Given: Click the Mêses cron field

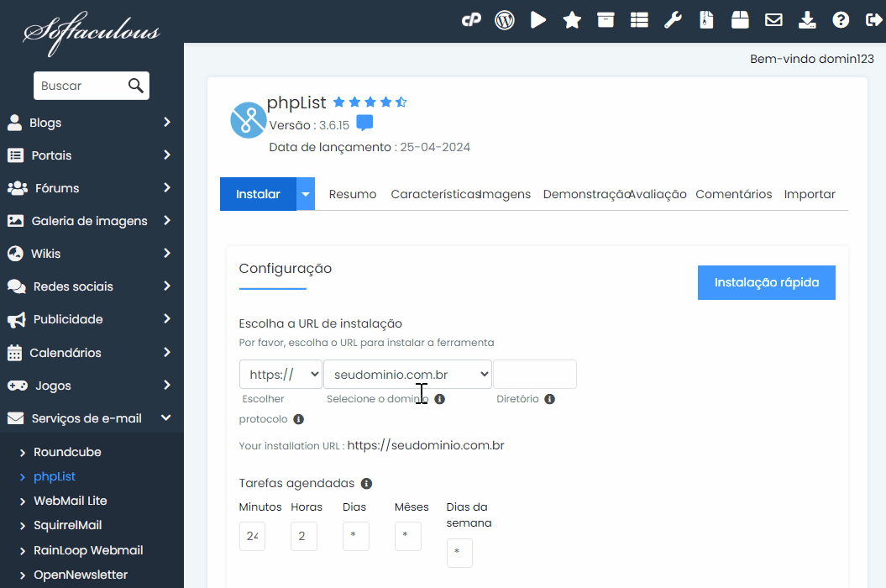Looking at the screenshot, I should click(x=408, y=536).
